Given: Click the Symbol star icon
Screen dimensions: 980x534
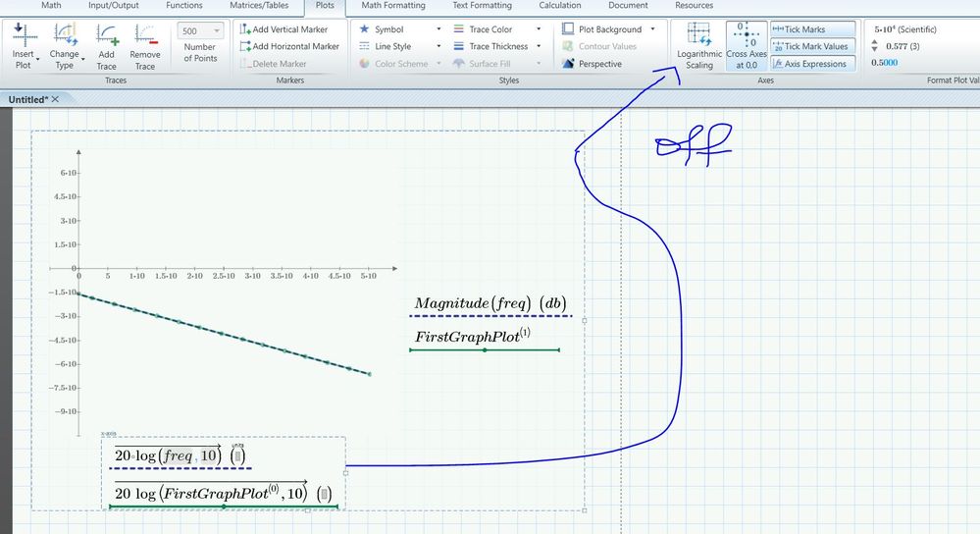Looking at the screenshot, I should click(x=364, y=28).
